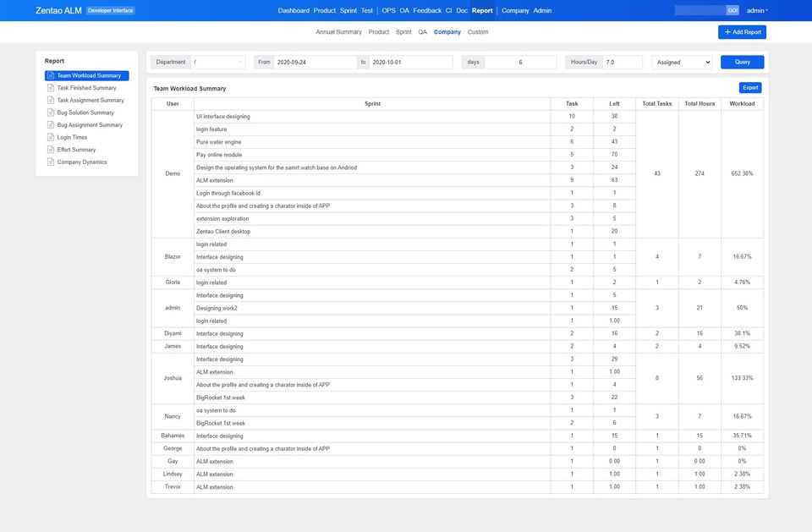Click the From date field
The width and height of the screenshot is (812, 532).
(x=315, y=62)
